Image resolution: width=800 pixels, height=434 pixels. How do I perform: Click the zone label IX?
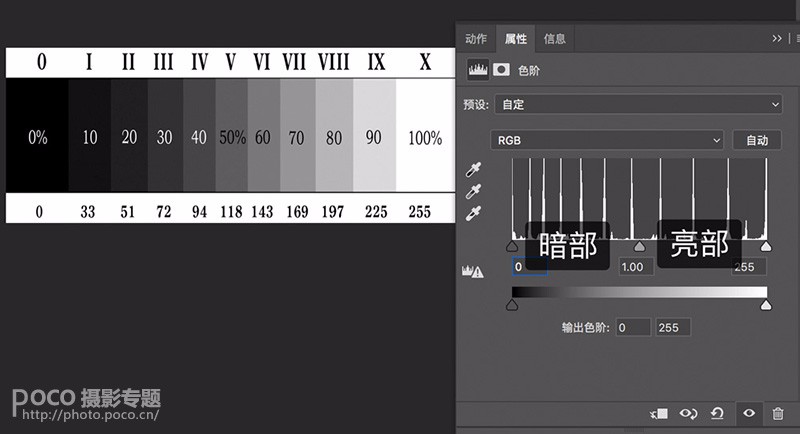[x=377, y=62]
